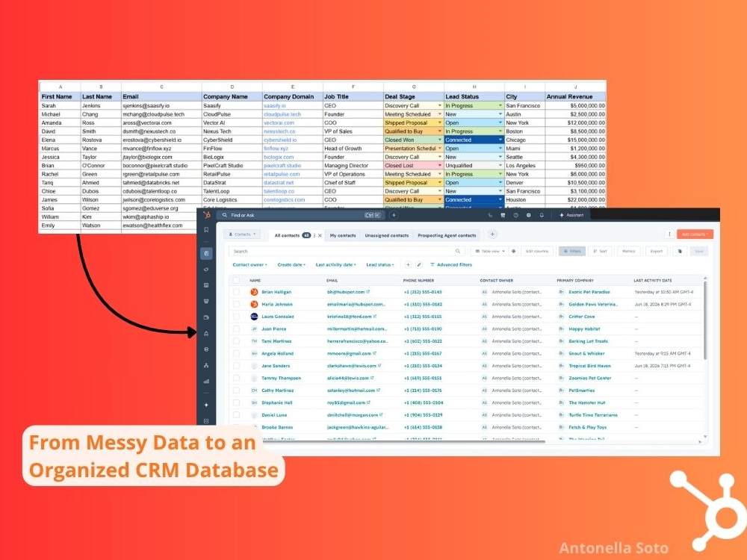This screenshot has height=560, width=747.
Task: Check the box for Maria Johnson
Action: (x=236, y=305)
